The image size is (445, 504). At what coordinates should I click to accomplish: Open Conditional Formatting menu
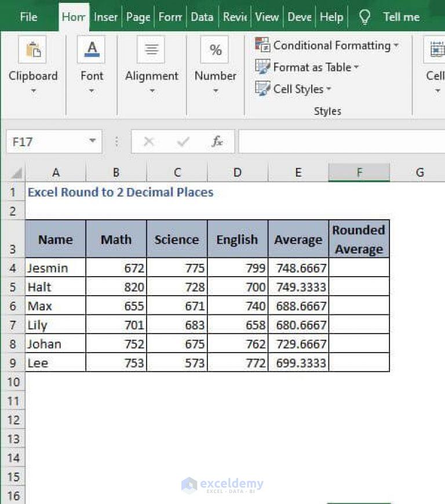327,45
